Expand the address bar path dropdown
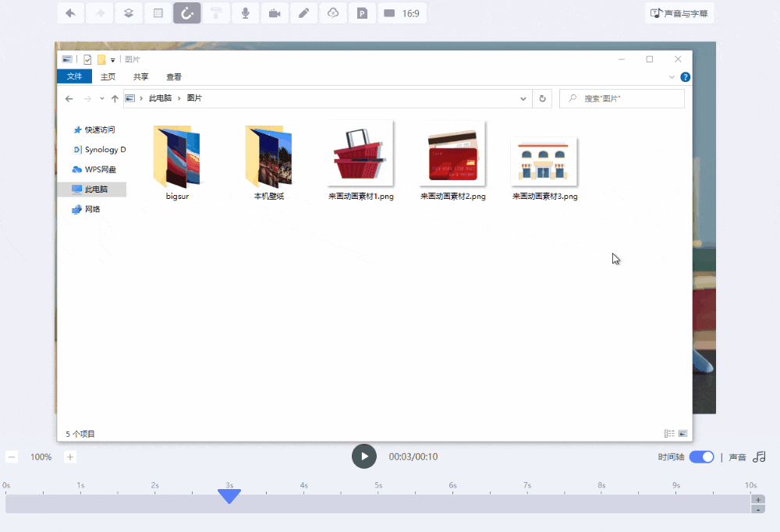The image size is (780, 532). tap(523, 98)
